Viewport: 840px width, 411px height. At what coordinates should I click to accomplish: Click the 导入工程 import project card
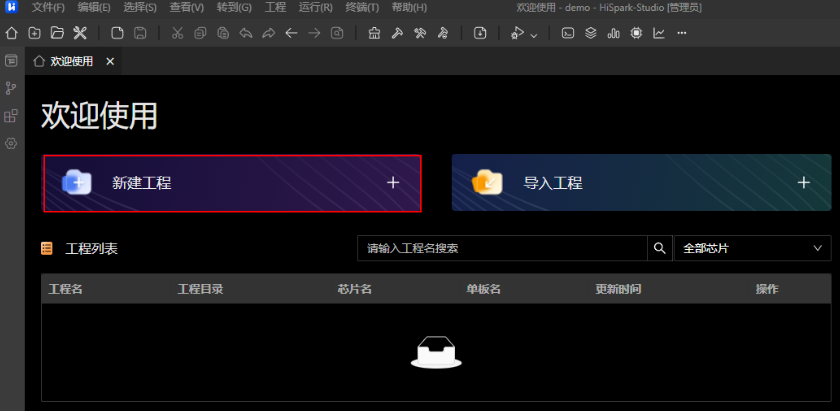(641, 183)
